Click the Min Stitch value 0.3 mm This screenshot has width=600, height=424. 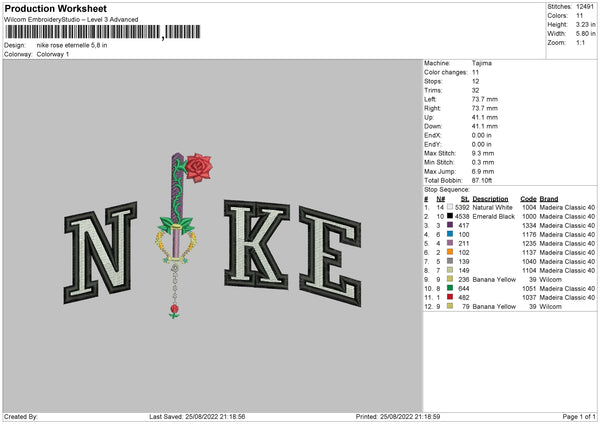[x=483, y=162]
